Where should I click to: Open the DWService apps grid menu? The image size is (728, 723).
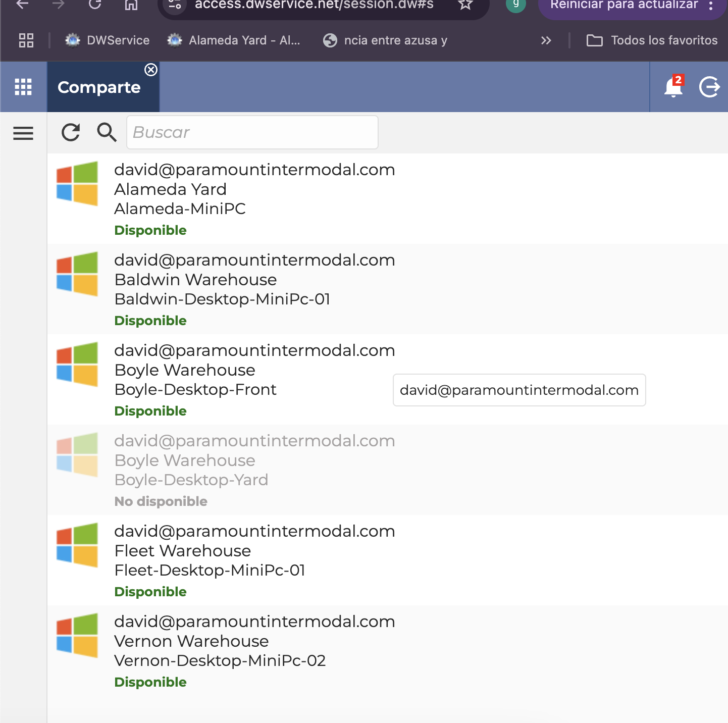[x=23, y=87]
